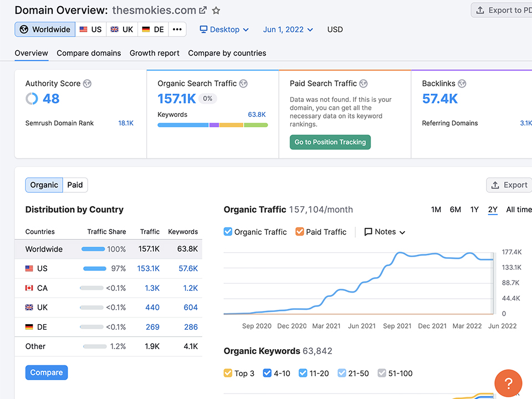Viewport: 532px width, 399px height.
Task: Click the Worldwide traffic share bar
Action: 93,249
